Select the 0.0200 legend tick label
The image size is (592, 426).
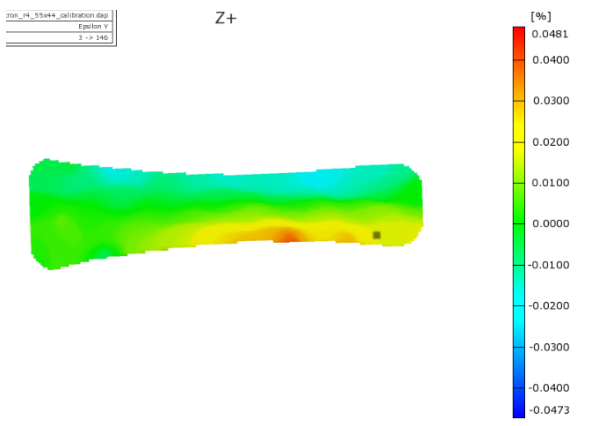coord(550,142)
